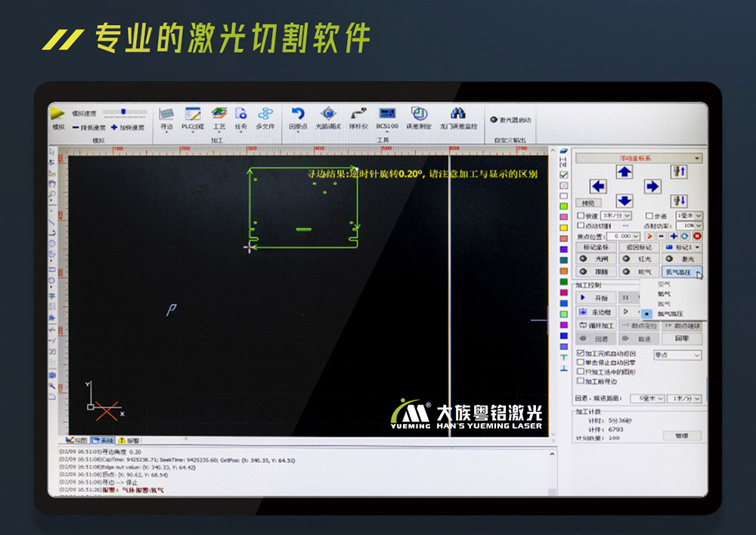The width and height of the screenshot is (756, 535).
Task: Enable the 步进 step-move checkbox
Action: pos(648,215)
